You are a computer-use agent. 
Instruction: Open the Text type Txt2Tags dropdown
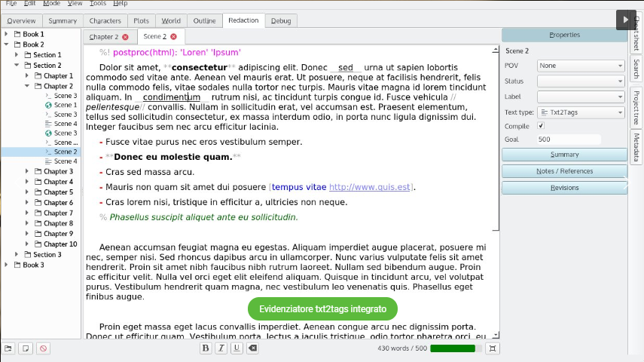point(581,112)
